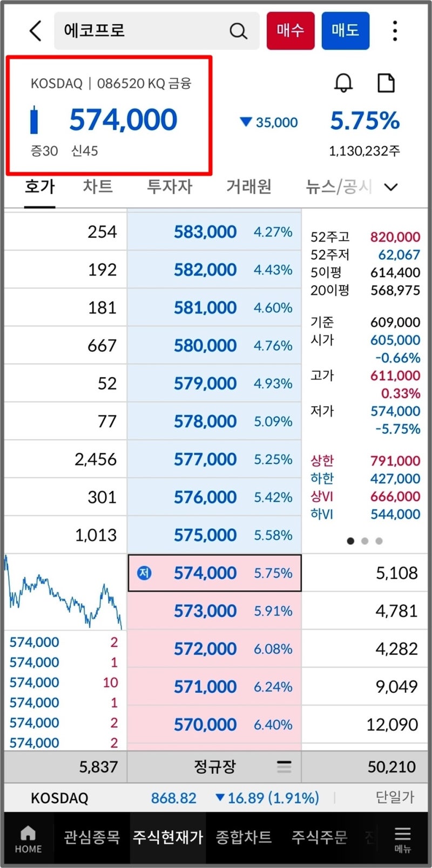432x868 pixels.
Task: Tap the 에코프로 search input field
Action: (140, 31)
